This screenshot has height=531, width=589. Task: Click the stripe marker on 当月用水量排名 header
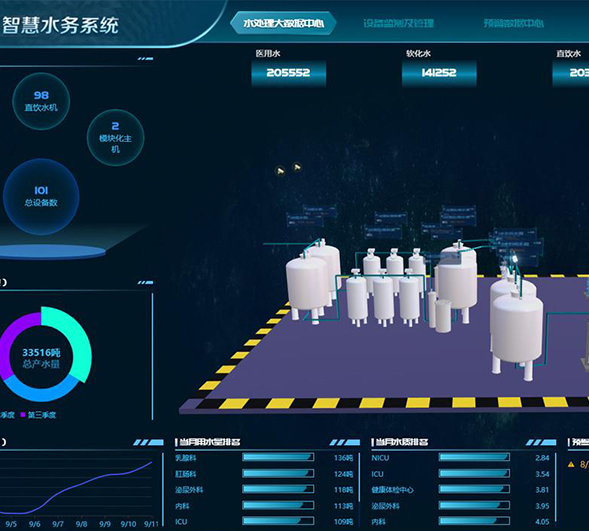coord(344,443)
